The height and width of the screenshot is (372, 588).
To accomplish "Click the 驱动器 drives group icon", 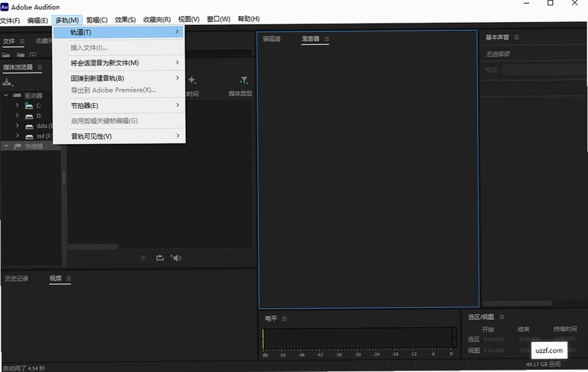I will pos(17,96).
